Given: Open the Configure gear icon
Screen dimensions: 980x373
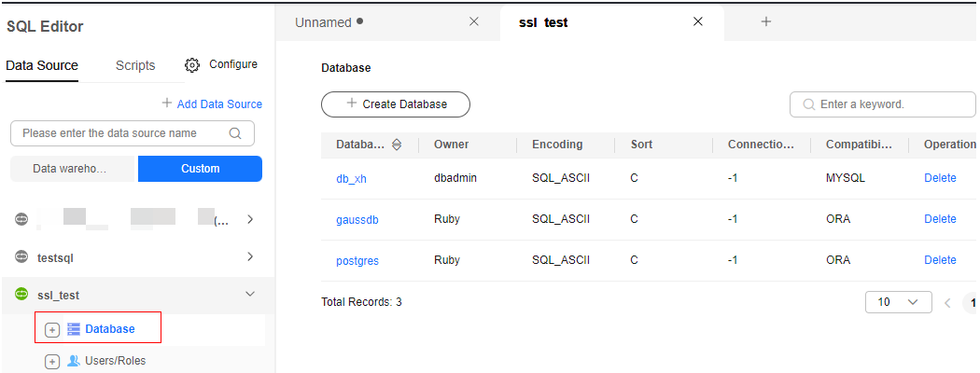Looking at the screenshot, I should [x=192, y=65].
